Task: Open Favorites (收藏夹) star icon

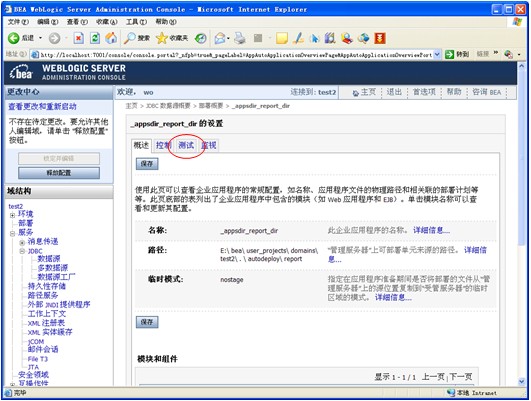Action: pos(162,38)
